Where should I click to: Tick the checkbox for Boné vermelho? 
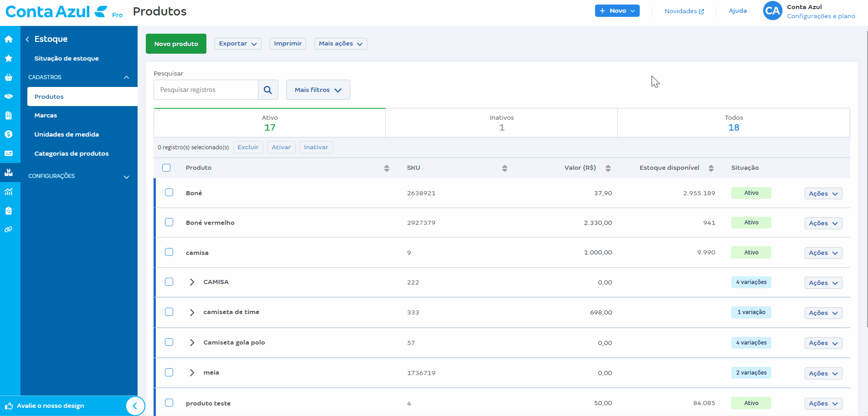tap(169, 222)
